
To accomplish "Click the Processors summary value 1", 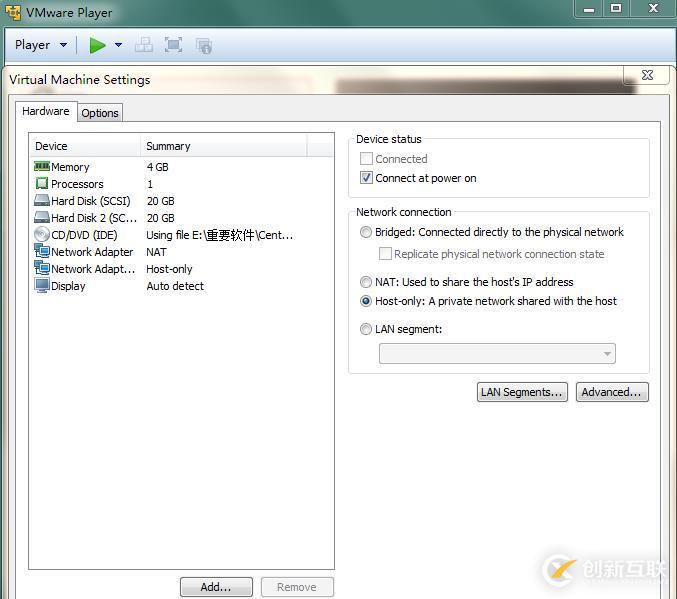I will 150,184.
